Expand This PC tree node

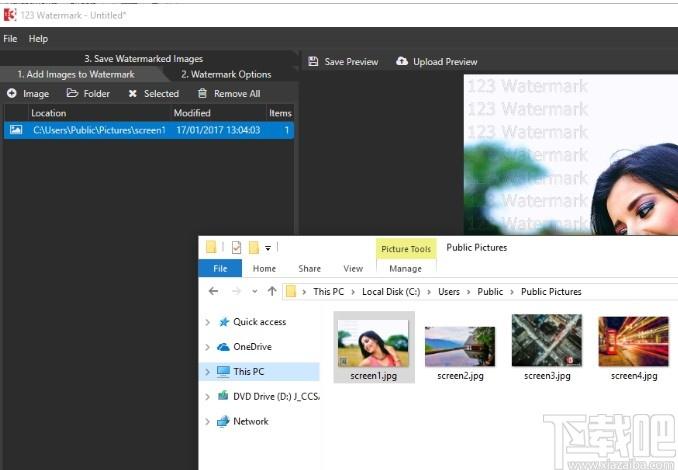tap(208, 372)
